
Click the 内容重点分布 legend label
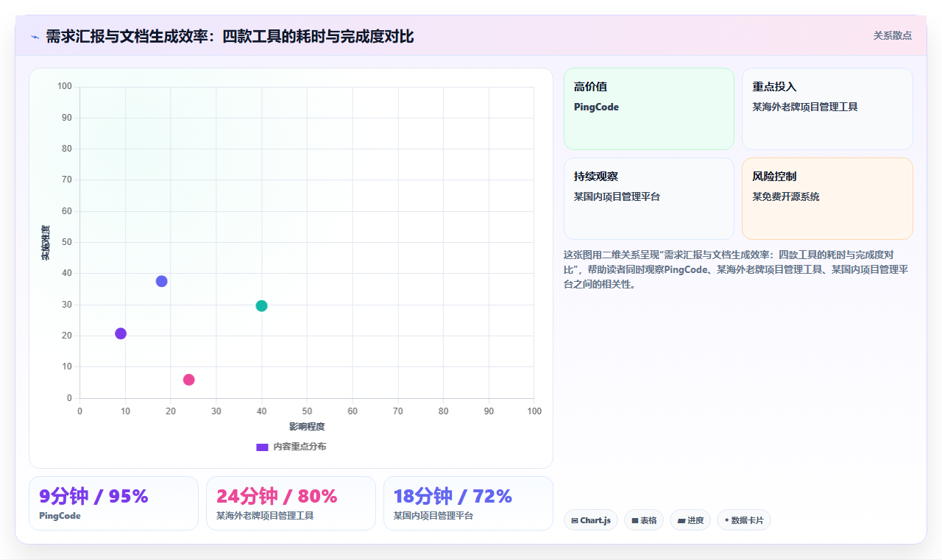pyautogui.click(x=300, y=447)
